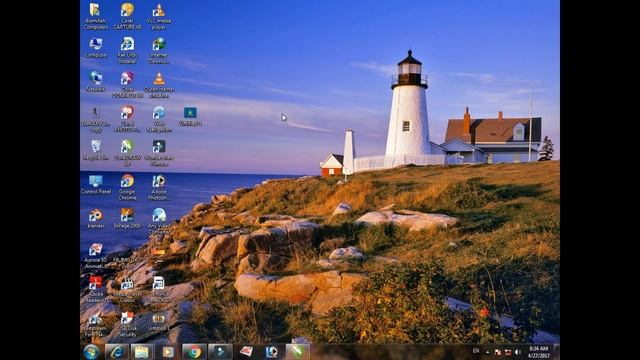Open the Control Panel desktop icon
The height and width of the screenshot is (360, 640).
(96, 184)
